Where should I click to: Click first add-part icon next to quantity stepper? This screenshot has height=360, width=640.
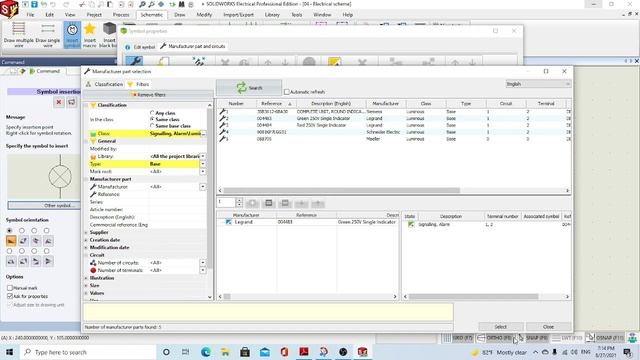click(x=252, y=203)
